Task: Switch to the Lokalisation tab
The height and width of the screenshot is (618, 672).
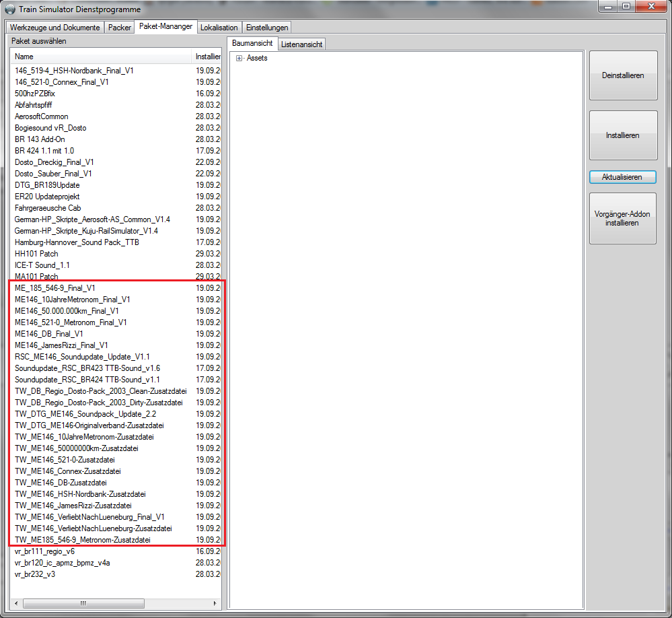Action: tap(219, 28)
